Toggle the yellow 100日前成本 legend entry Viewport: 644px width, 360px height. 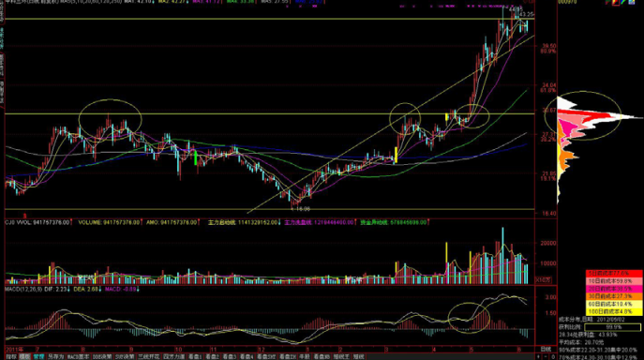click(x=614, y=312)
